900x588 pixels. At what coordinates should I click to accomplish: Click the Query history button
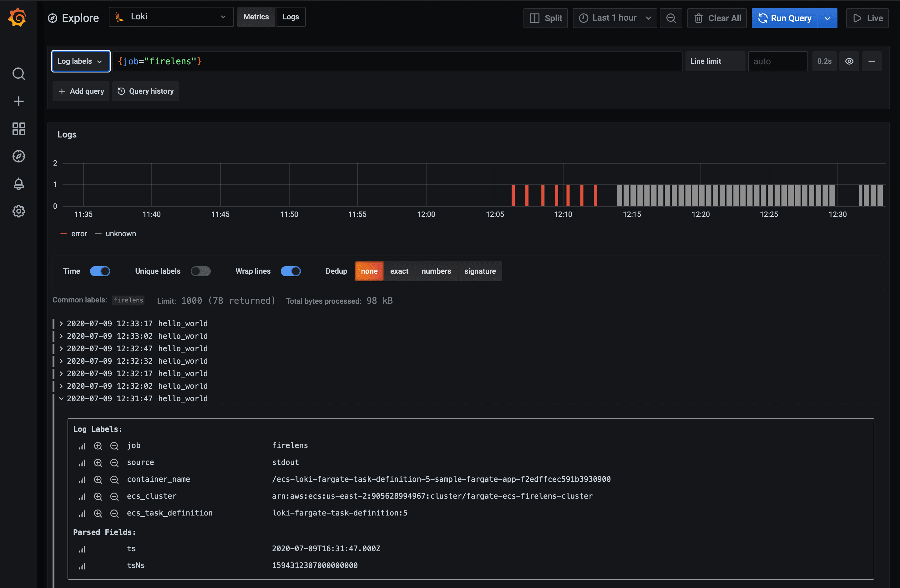tap(146, 91)
